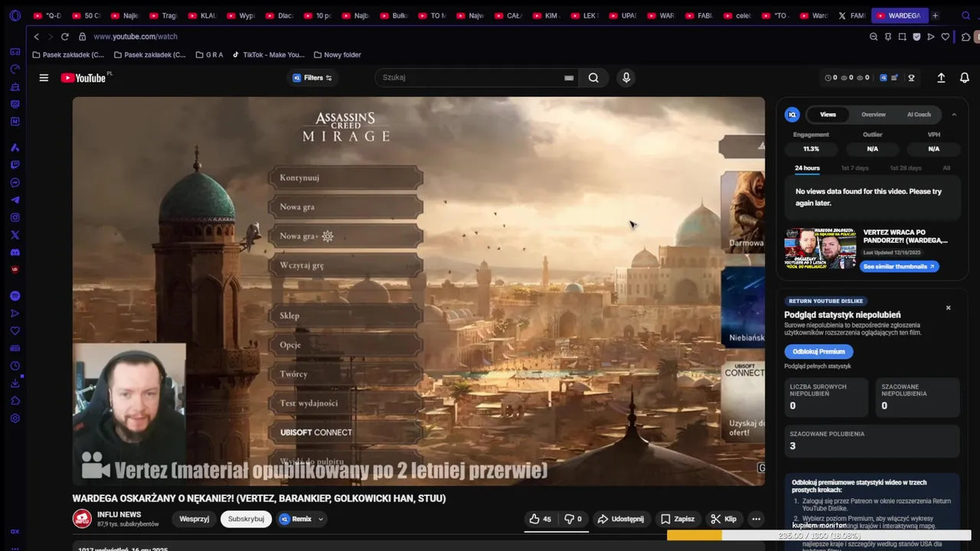980x551 pixels.
Task: Open the YouTube hamburger guide menu
Action: (x=44, y=77)
